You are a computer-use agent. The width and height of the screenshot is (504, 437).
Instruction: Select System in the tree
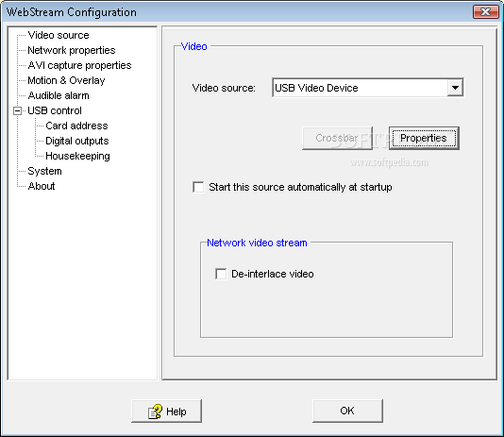[x=44, y=171]
